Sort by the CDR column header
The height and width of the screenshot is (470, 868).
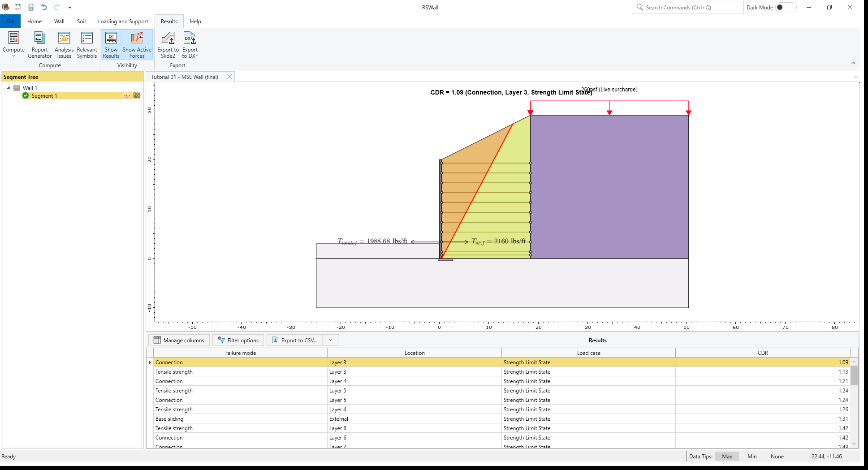(x=763, y=353)
